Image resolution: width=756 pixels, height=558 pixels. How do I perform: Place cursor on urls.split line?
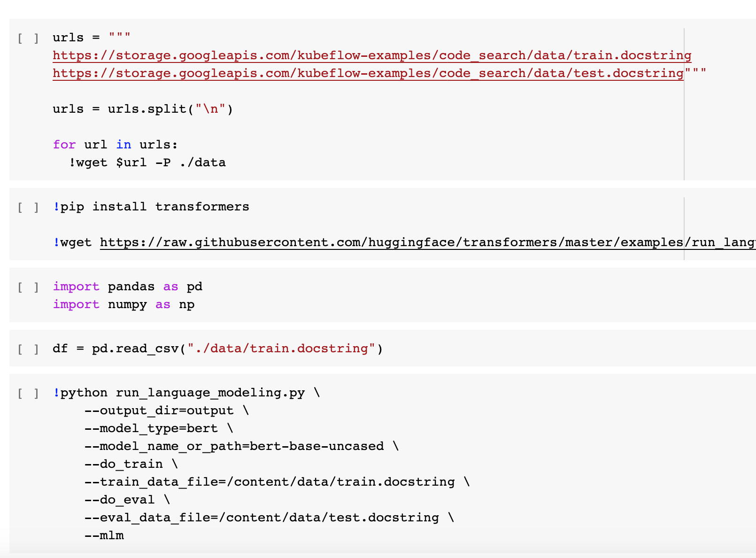(x=143, y=109)
